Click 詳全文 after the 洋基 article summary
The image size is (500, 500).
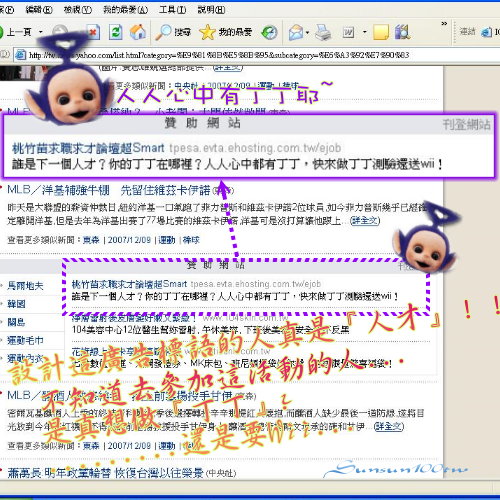[x=365, y=220]
